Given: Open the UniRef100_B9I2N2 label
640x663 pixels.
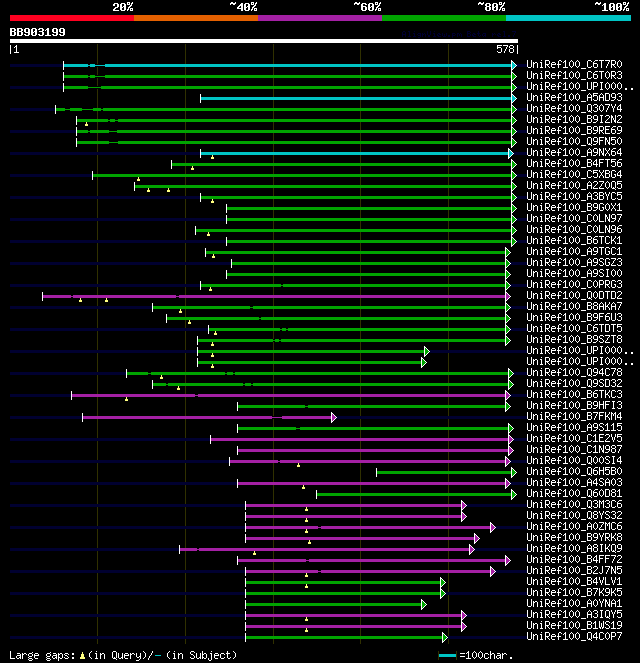Looking at the screenshot, I should (x=574, y=119).
